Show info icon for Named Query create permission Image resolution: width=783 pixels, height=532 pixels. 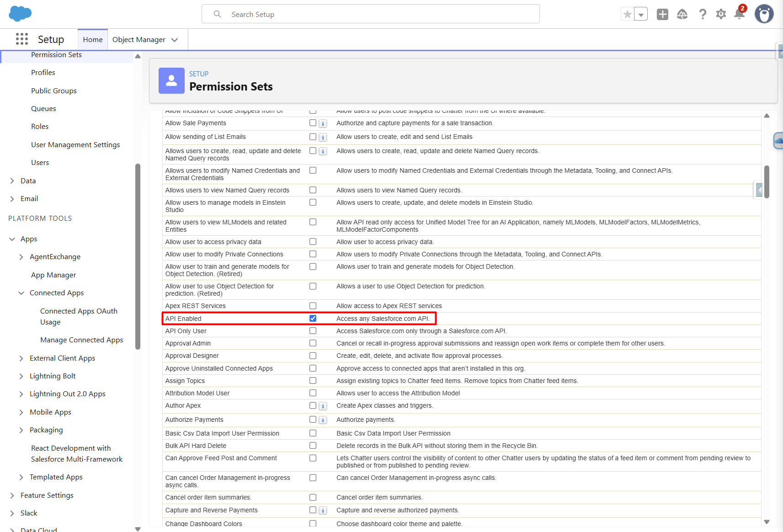(323, 151)
